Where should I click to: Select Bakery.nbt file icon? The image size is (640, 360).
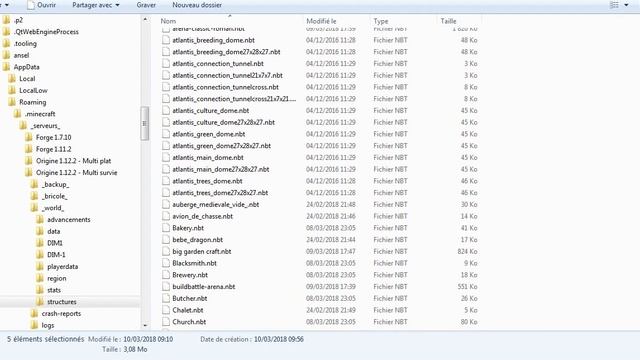coord(165,228)
